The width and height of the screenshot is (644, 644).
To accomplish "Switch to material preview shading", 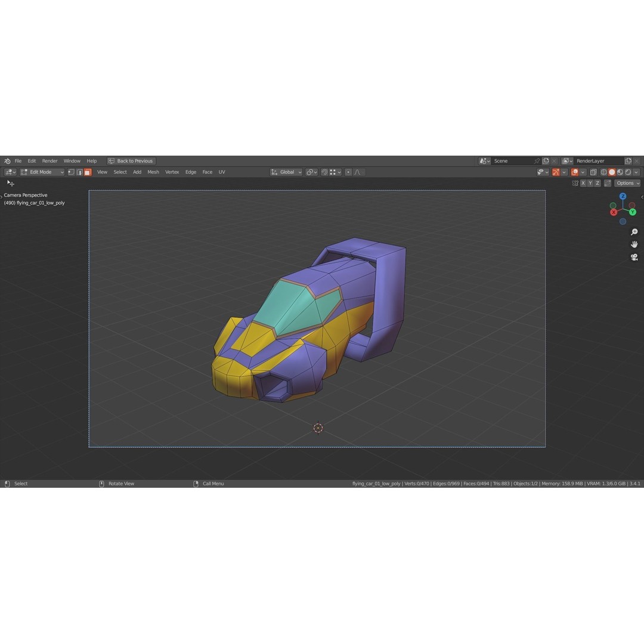I will click(x=620, y=172).
